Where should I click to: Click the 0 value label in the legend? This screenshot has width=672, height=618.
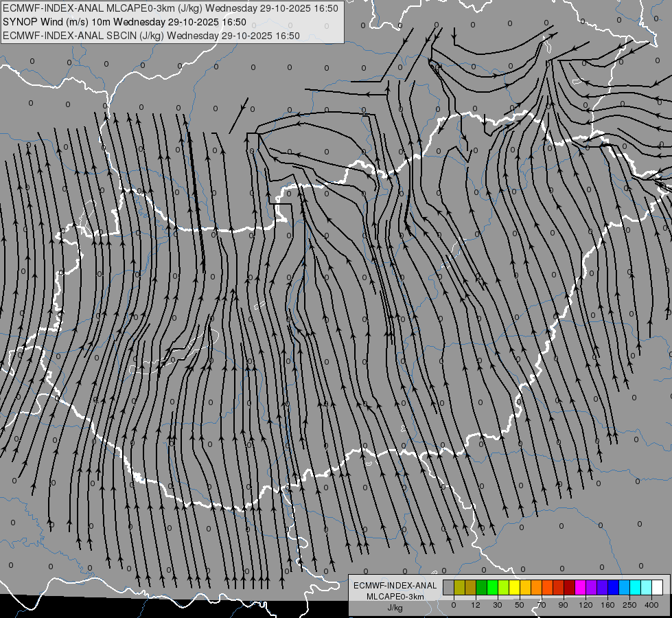(x=454, y=605)
